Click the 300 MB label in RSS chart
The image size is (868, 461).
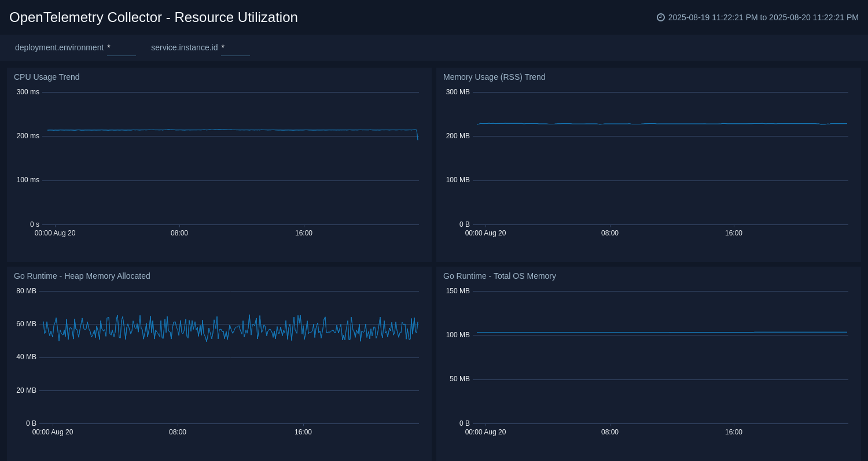click(x=458, y=92)
